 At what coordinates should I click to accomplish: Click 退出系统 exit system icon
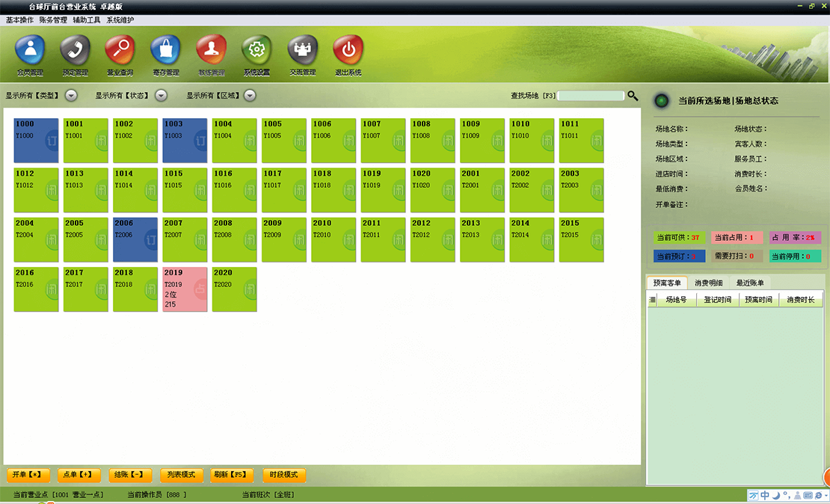[x=348, y=55]
